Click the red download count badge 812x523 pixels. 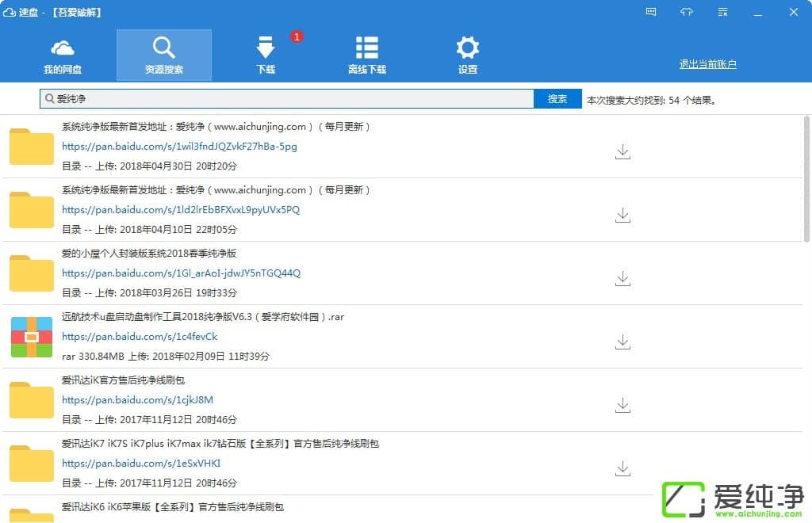coord(297,36)
